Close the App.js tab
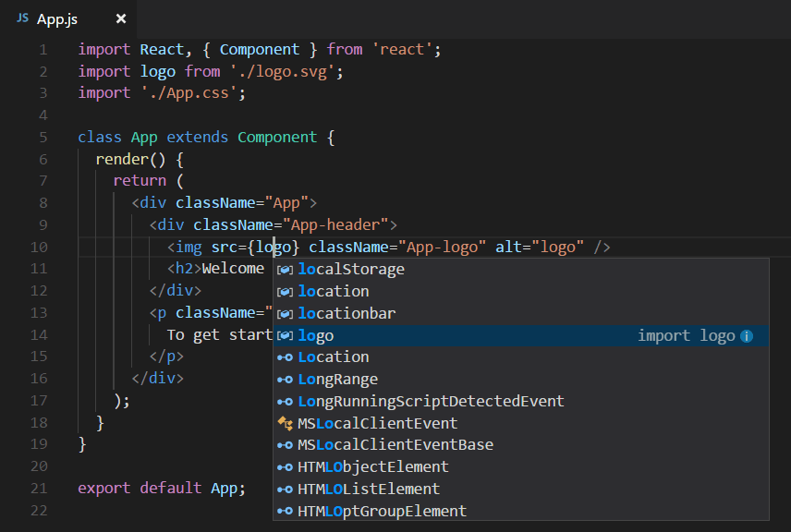Viewport: 791px width, 532px height. coord(119,18)
